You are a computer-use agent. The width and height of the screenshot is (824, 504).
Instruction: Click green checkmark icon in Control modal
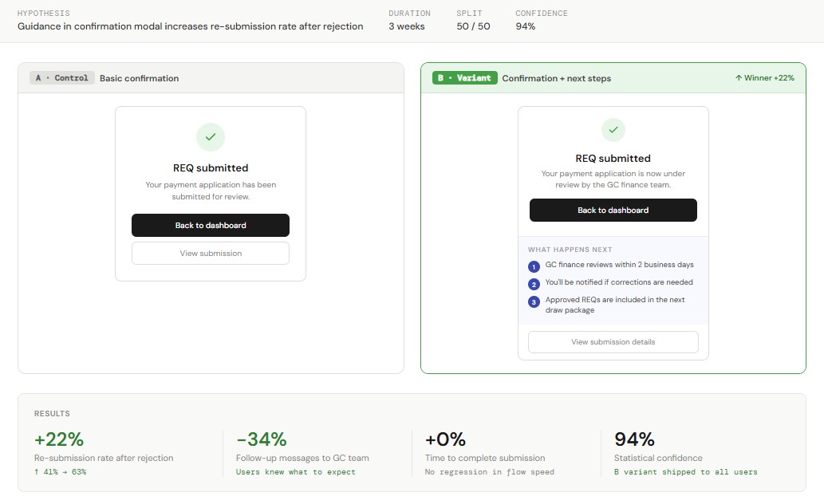[x=211, y=137]
